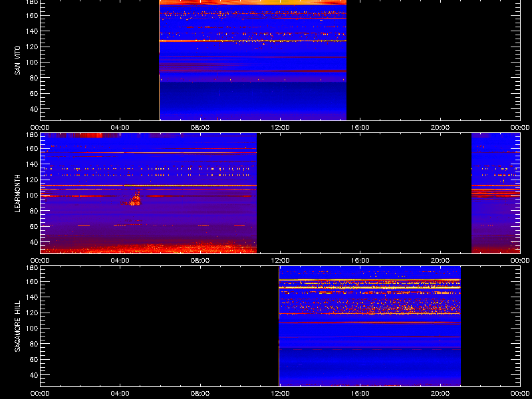
Task: Pick the 08:00 time label below Sagamore Hill panel
Action: click(x=200, y=394)
